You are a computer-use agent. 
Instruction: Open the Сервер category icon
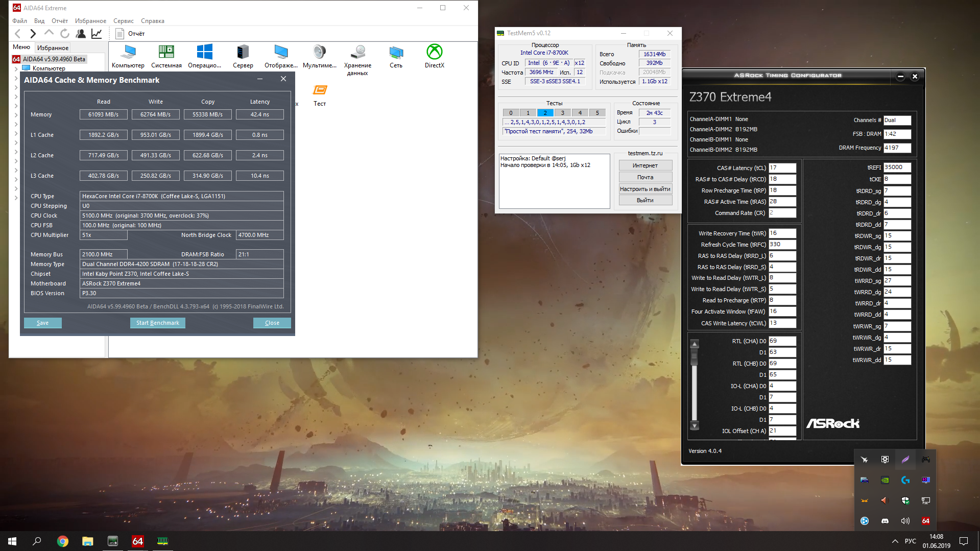[243, 56]
